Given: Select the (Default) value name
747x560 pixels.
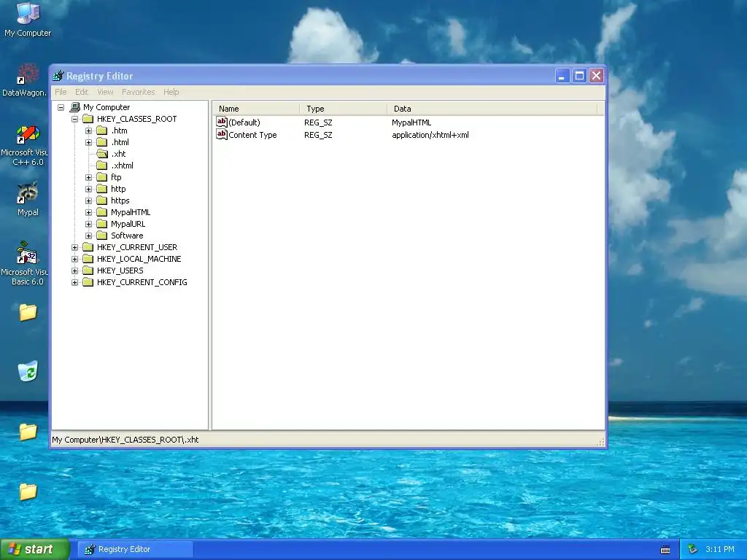Looking at the screenshot, I should tap(244, 122).
